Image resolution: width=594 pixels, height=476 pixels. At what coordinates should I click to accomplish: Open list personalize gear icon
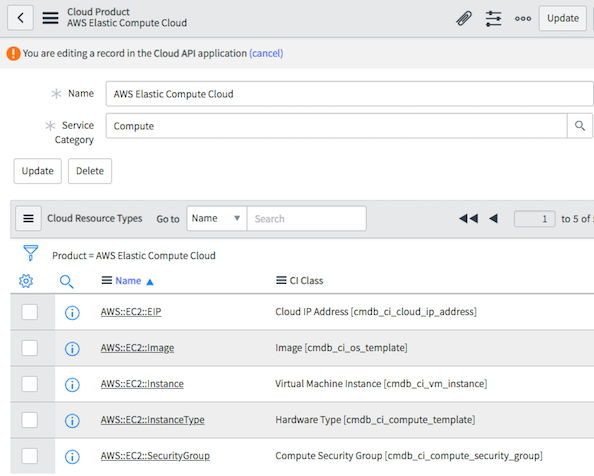click(x=26, y=281)
